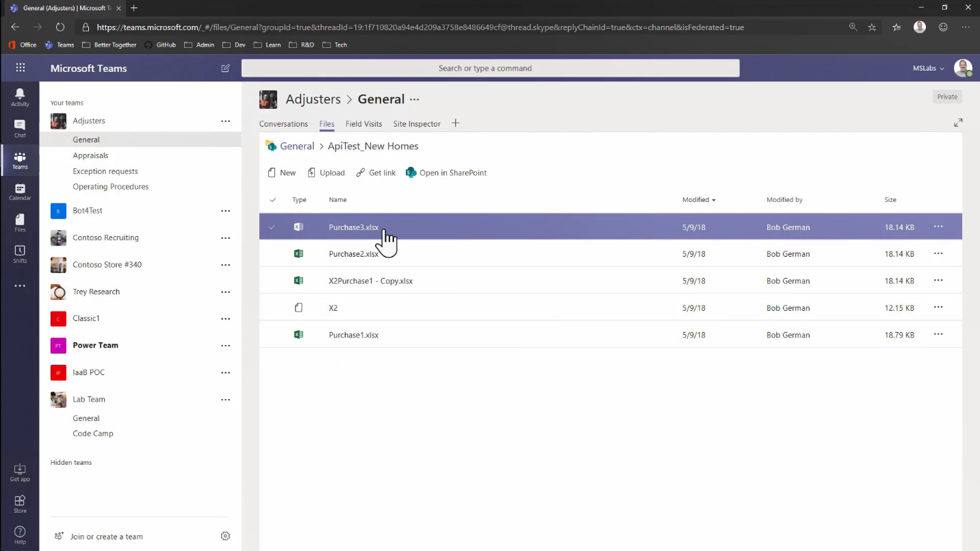
Task: Open the Purchase1.xlsx file
Action: 353,335
